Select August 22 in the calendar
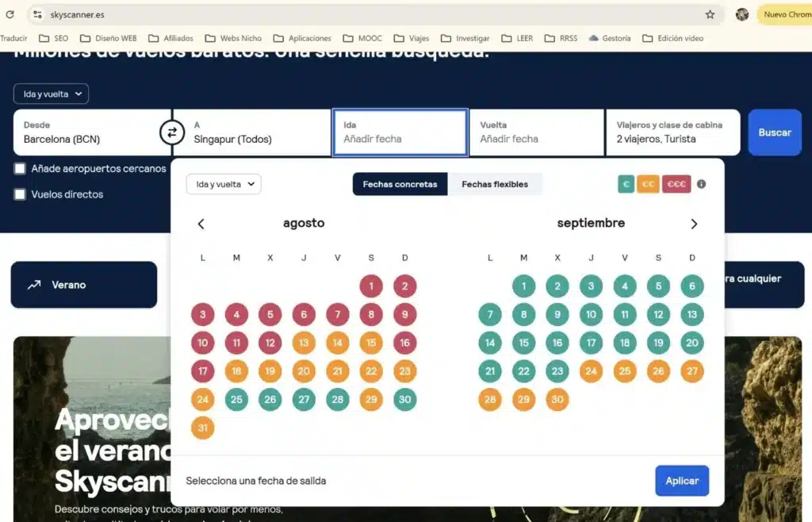Screen dimensions: 812x522 coord(371,370)
